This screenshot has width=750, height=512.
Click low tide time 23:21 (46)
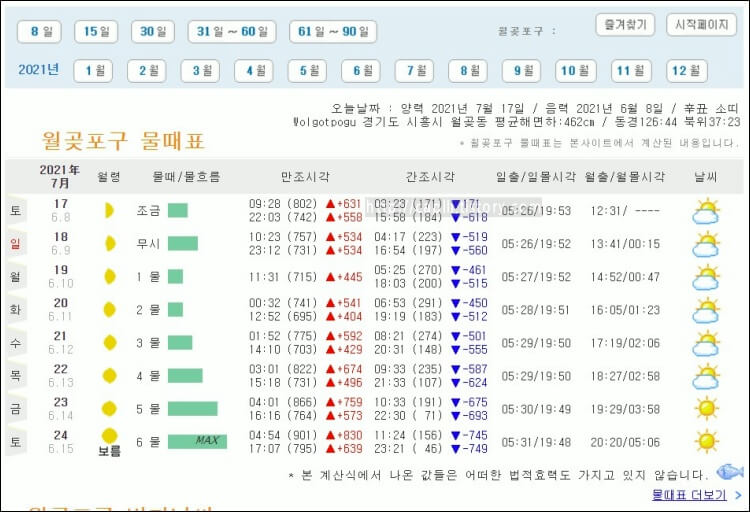point(408,449)
